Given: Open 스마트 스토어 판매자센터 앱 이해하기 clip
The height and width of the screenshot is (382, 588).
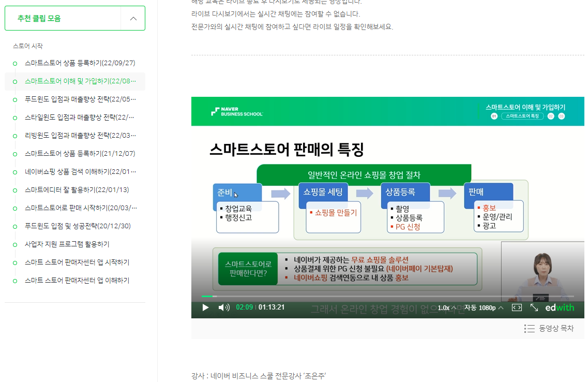Looking at the screenshot, I should pos(77,281).
